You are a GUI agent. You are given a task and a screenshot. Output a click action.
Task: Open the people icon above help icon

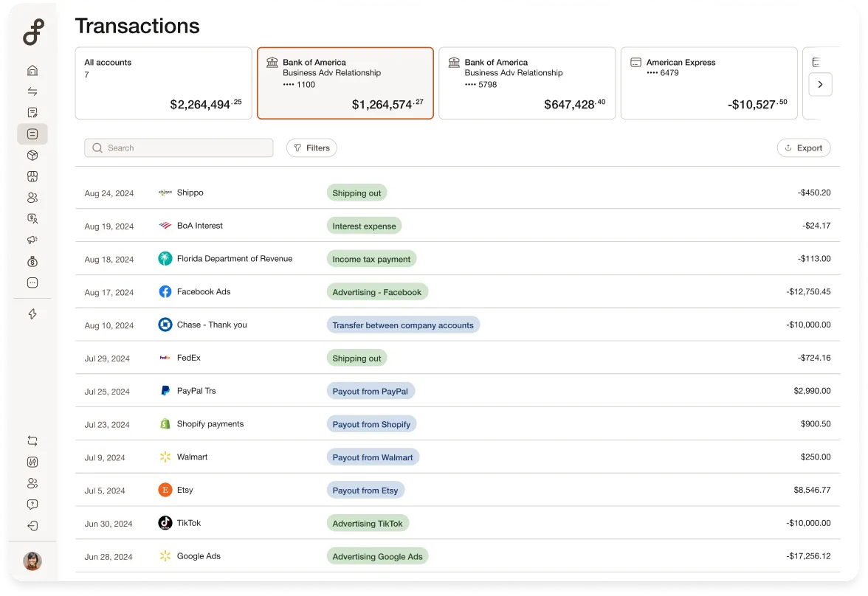pyautogui.click(x=32, y=483)
